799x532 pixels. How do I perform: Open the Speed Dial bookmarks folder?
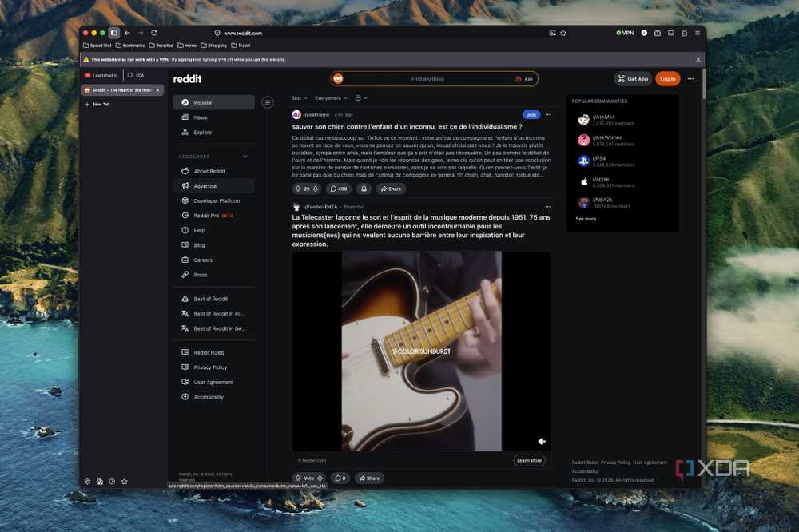[x=97, y=46]
